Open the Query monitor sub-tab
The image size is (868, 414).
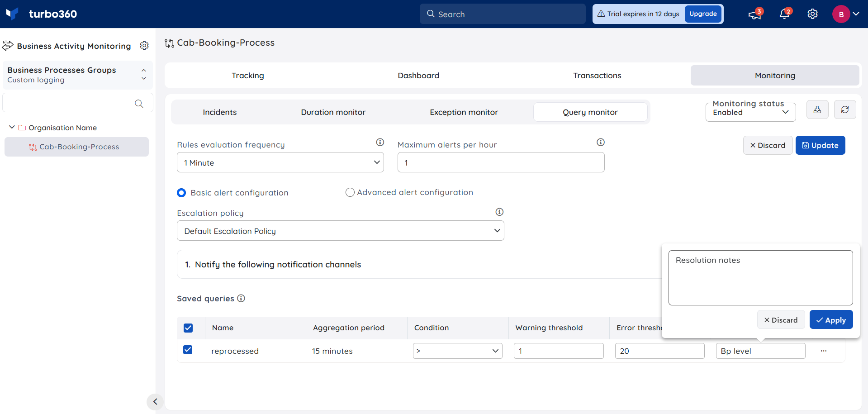[590, 112]
